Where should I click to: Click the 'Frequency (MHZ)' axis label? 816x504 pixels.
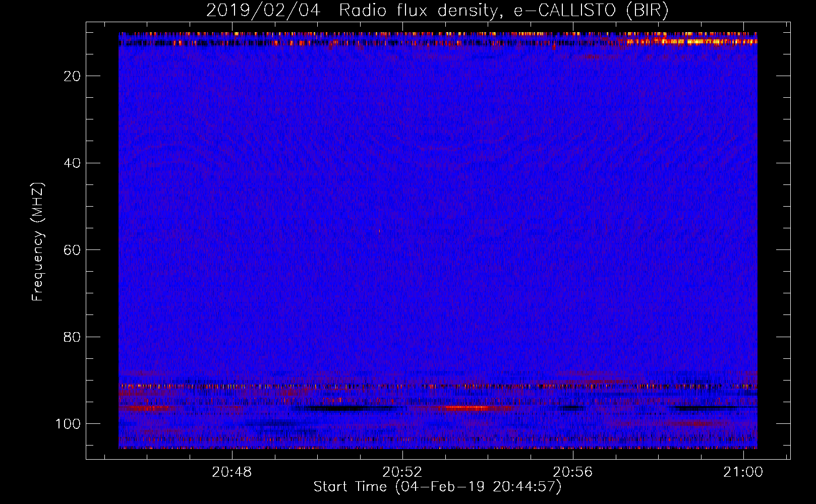coord(38,241)
